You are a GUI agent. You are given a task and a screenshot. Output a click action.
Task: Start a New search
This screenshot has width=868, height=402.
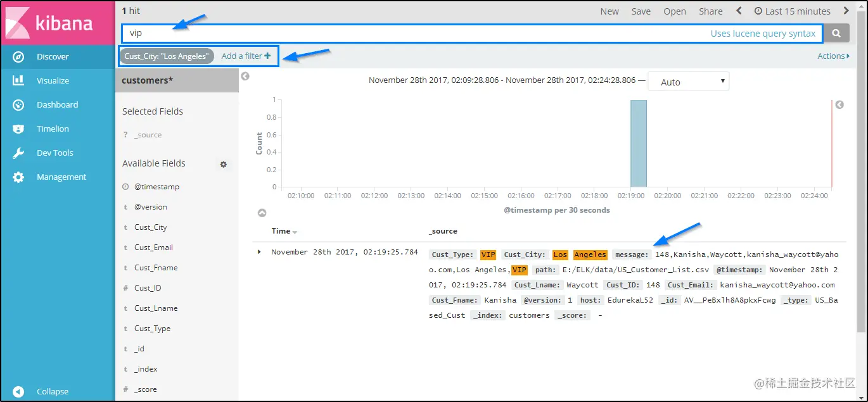tap(610, 11)
